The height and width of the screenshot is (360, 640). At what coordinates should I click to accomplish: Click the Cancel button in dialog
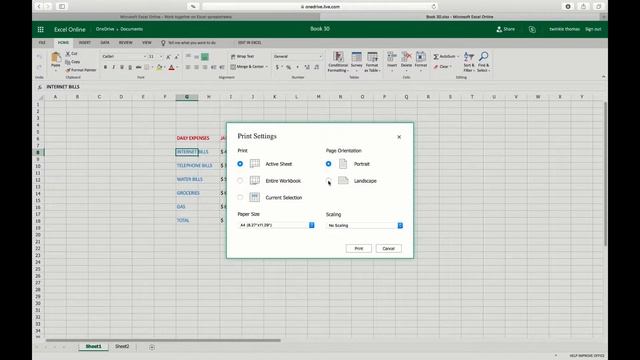click(388, 248)
